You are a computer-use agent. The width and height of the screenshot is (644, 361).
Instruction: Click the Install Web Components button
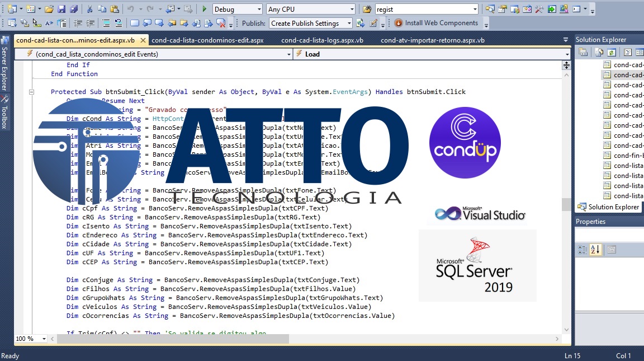tap(437, 23)
